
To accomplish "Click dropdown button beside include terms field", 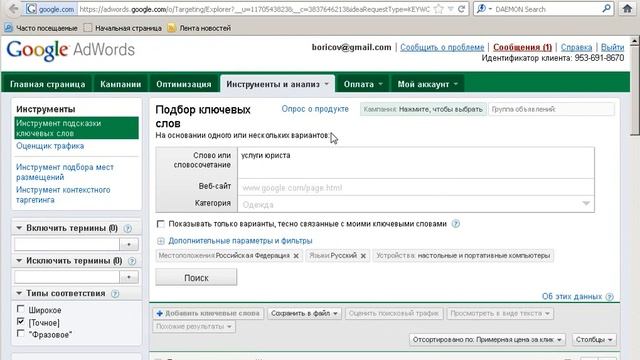I will pos(129,244).
